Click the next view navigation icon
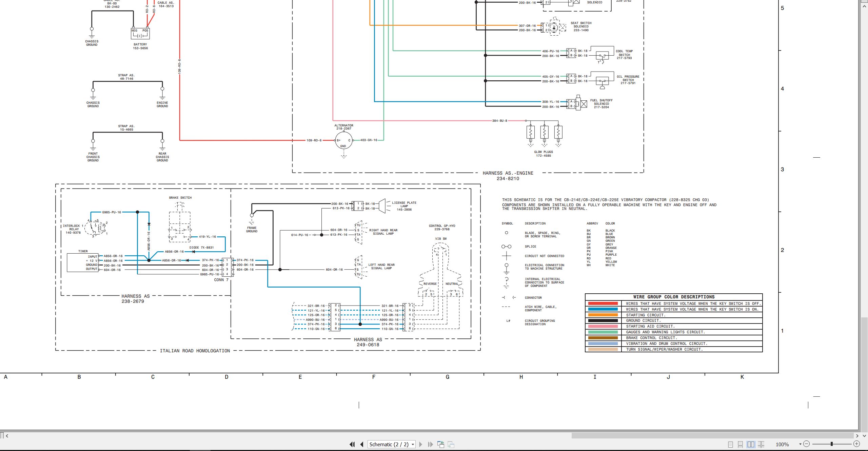Viewport: 868px width, 451px height. pyautogui.click(x=451, y=444)
